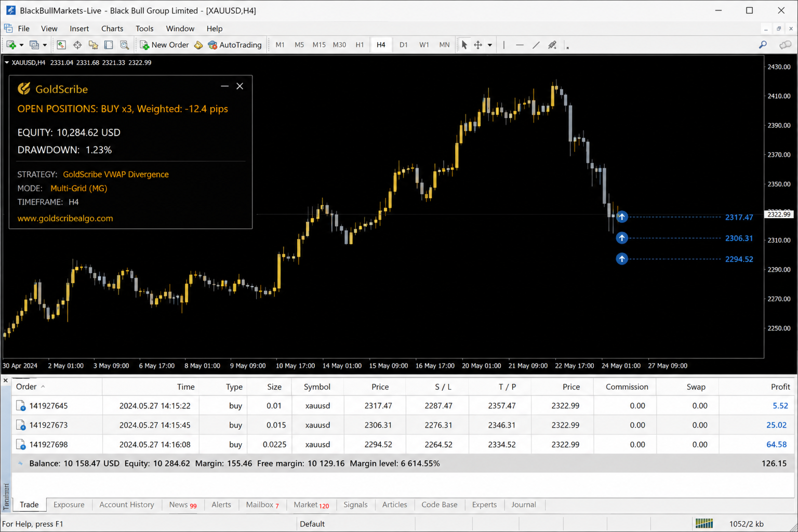
Task: Switch chart to D1 timeframe
Action: point(403,45)
